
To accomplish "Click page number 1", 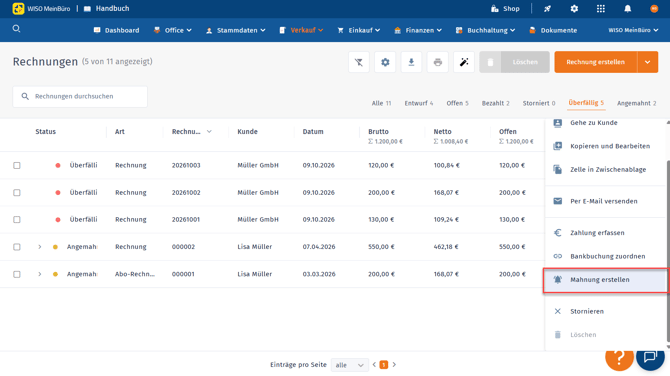I will [384, 365].
